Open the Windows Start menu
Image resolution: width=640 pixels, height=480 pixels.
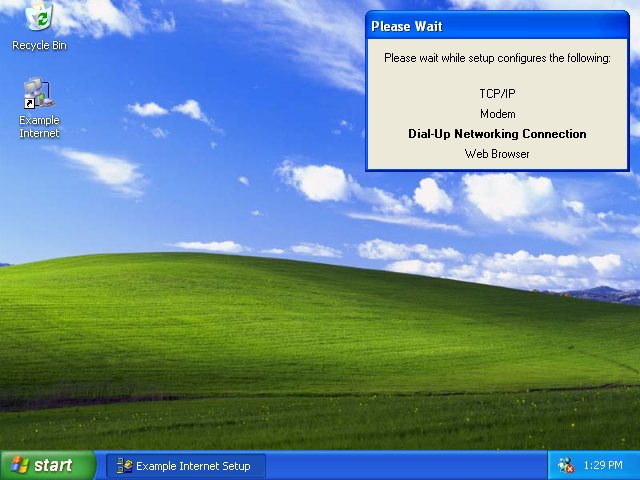(47, 465)
